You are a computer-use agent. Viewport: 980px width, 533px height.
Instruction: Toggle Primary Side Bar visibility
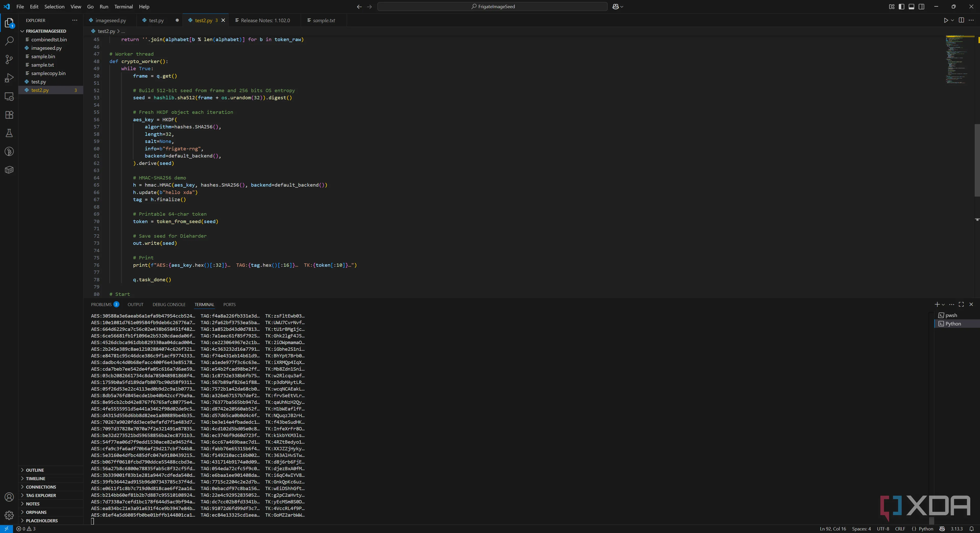pyautogui.click(x=901, y=6)
